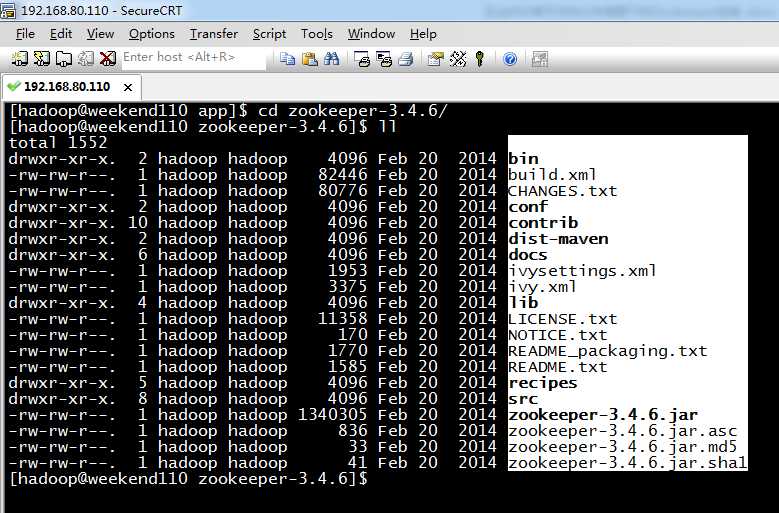The width and height of the screenshot is (779, 513).
Task: Click ivysettings.xml file name
Action: coord(582,271)
